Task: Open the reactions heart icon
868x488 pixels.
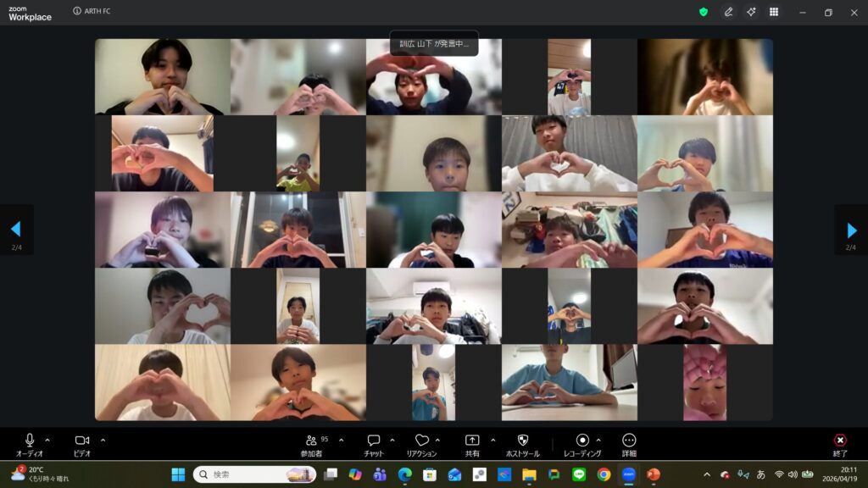Action: pos(421,441)
